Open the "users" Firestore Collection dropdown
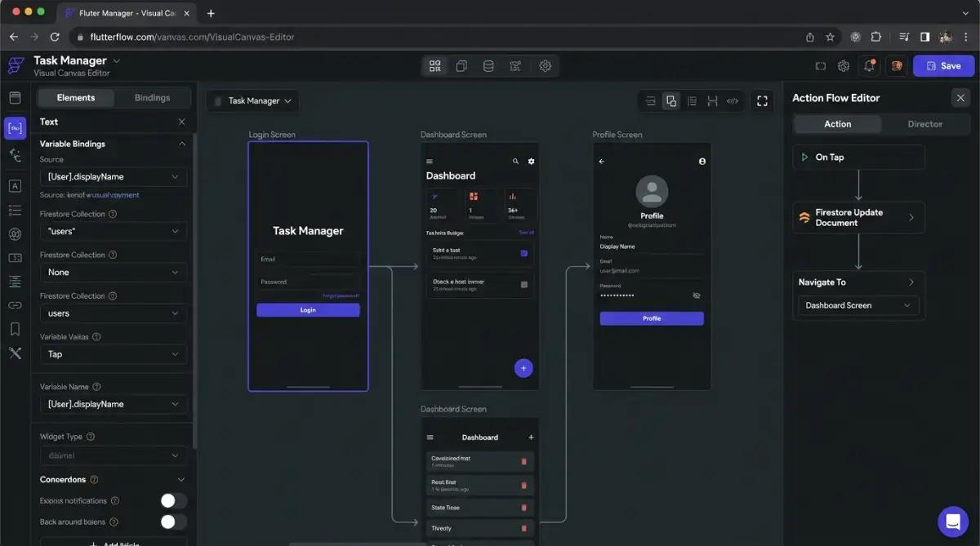Viewport: 980px width, 546px height. click(113, 232)
